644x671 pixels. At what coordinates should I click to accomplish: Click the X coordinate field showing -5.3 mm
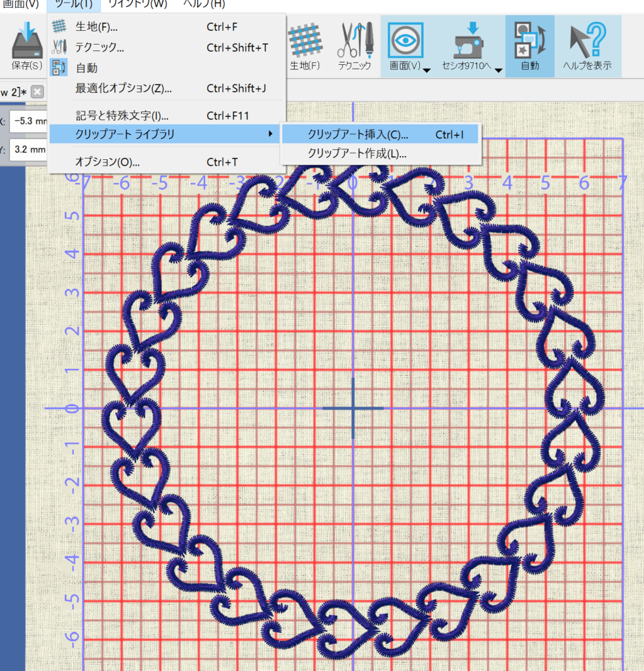[29, 121]
